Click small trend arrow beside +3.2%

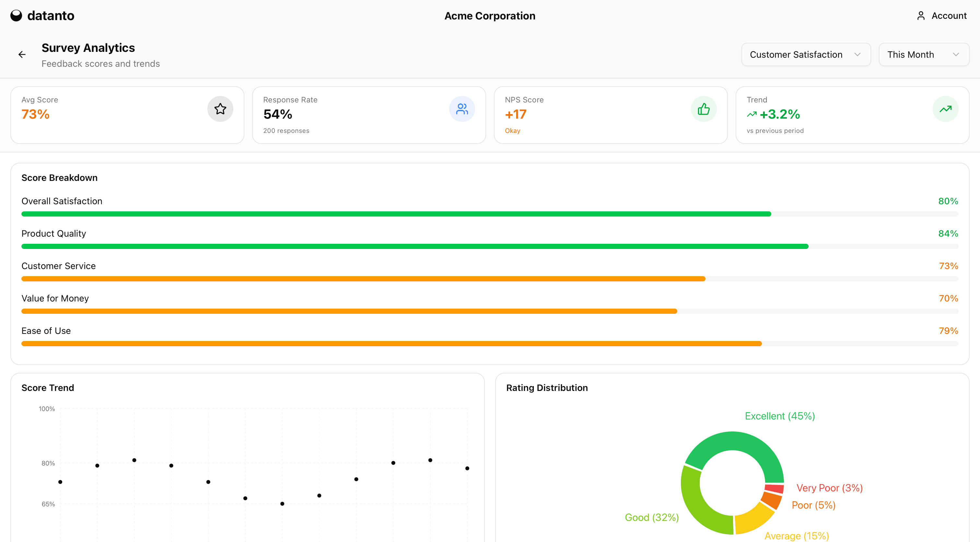coord(751,114)
